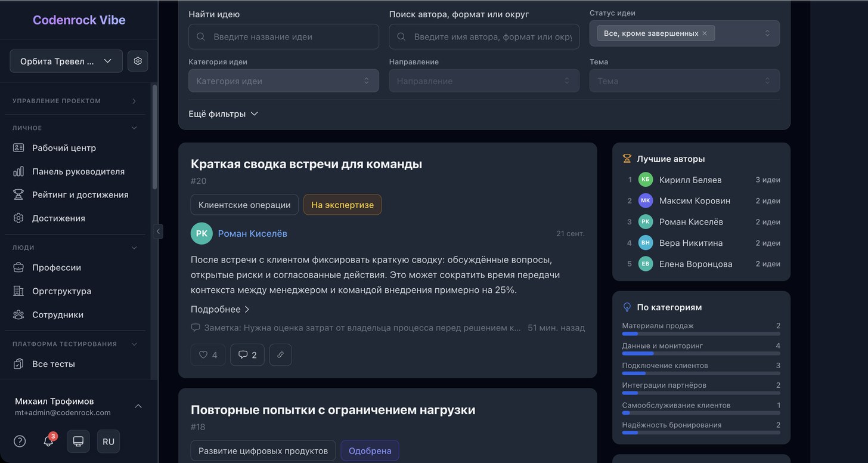Screen dimensions: 868x463
Task: Click Роман Киселёв's avatar on idea card
Action: [201, 233]
